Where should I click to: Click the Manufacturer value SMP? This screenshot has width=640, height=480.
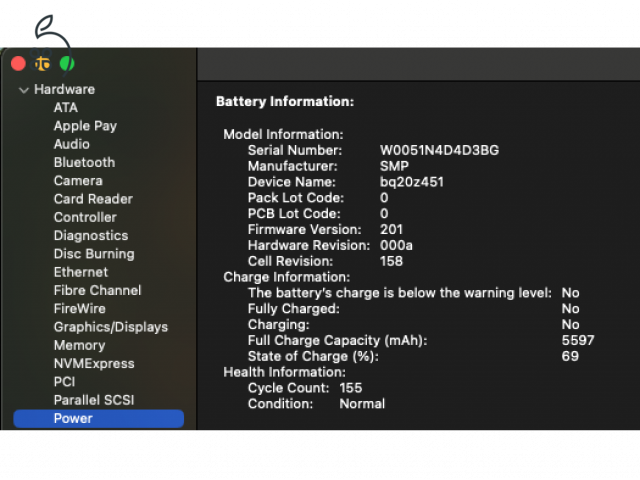394,166
